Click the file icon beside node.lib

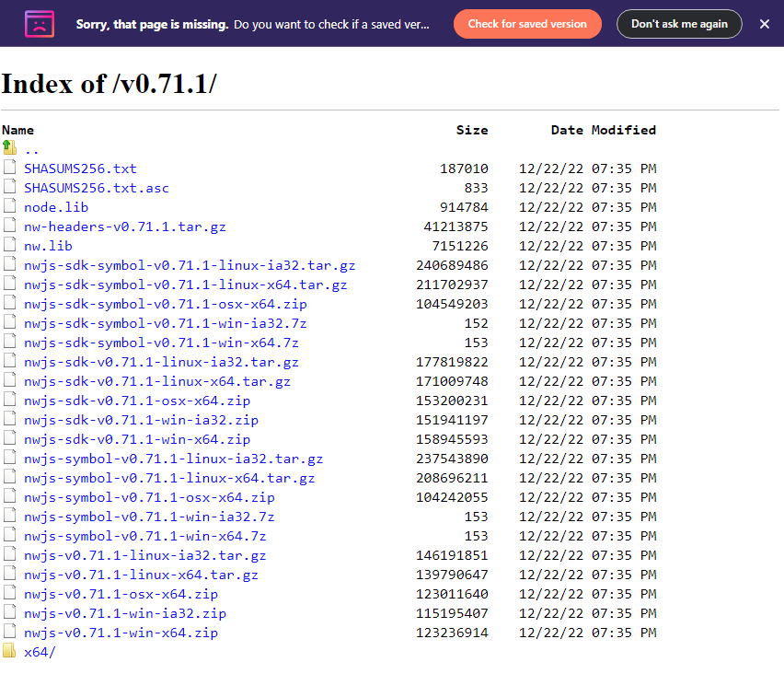pyautogui.click(x=9, y=206)
